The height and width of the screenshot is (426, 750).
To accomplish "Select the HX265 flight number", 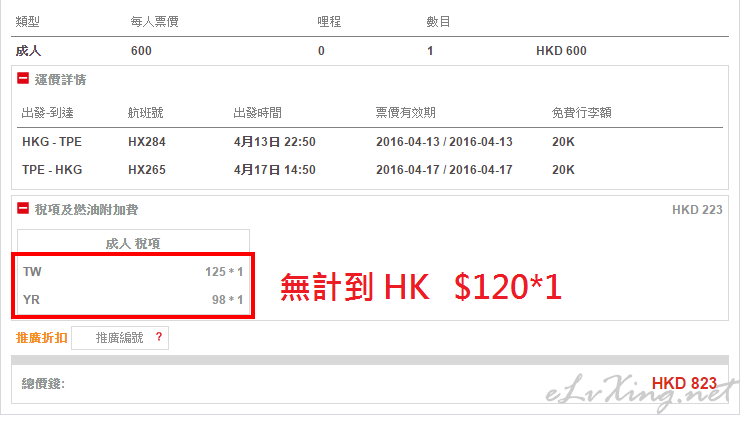I will [x=147, y=170].
